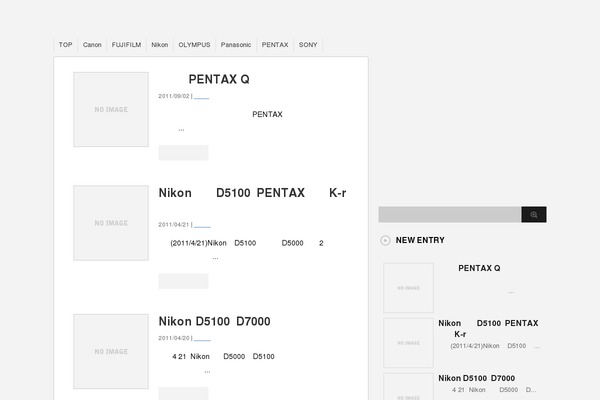Open the Canon category tab
Viewport: 600px width, 400px height.
click(92, 45)
